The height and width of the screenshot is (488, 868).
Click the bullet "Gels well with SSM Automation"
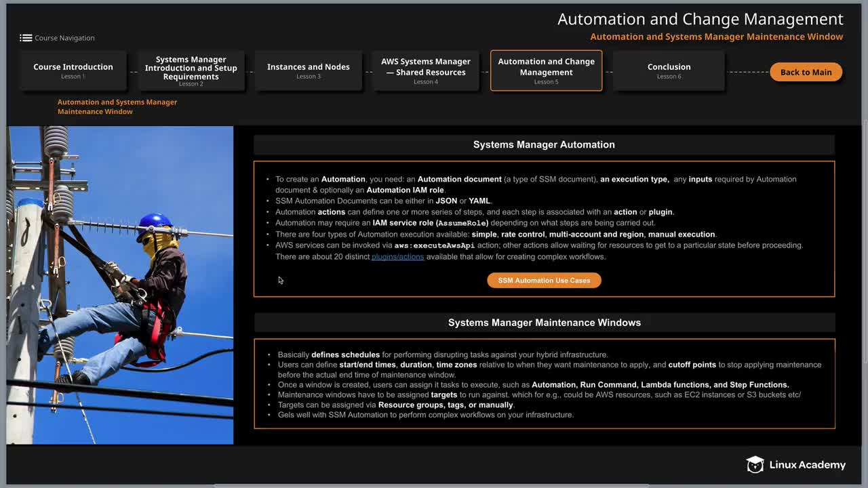tap(426, 415)
